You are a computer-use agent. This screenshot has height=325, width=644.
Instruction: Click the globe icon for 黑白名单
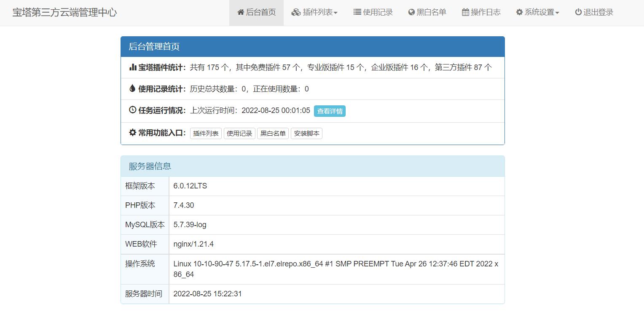click(411, 12)
